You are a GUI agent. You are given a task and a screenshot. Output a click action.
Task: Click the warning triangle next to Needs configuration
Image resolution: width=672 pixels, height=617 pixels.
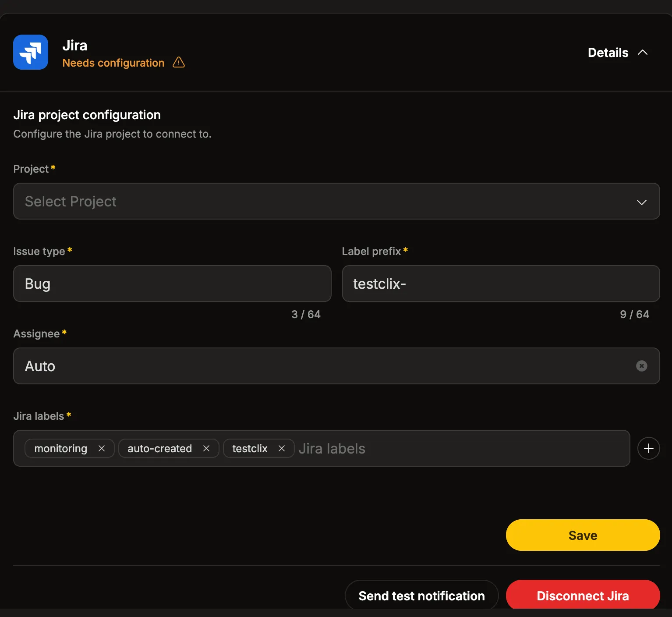click(179, 63)
